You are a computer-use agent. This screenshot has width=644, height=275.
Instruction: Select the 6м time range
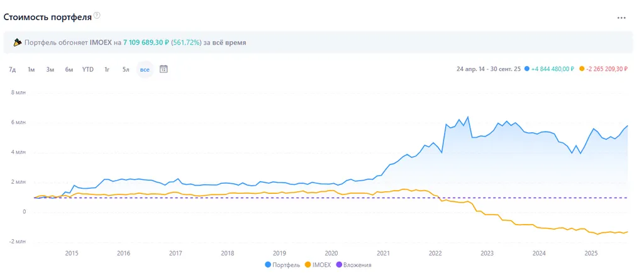coord(69,69)
